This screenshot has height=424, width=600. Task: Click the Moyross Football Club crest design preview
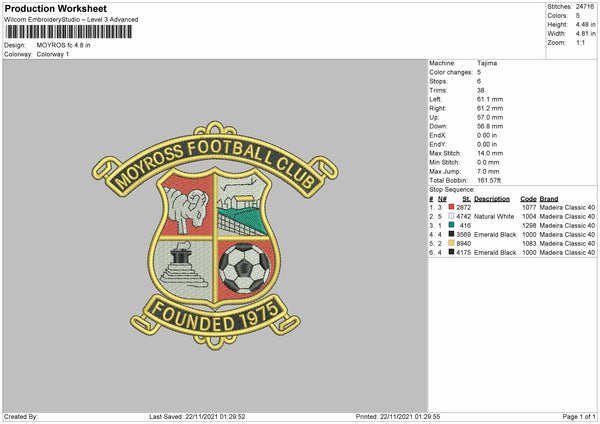(215, 235)
